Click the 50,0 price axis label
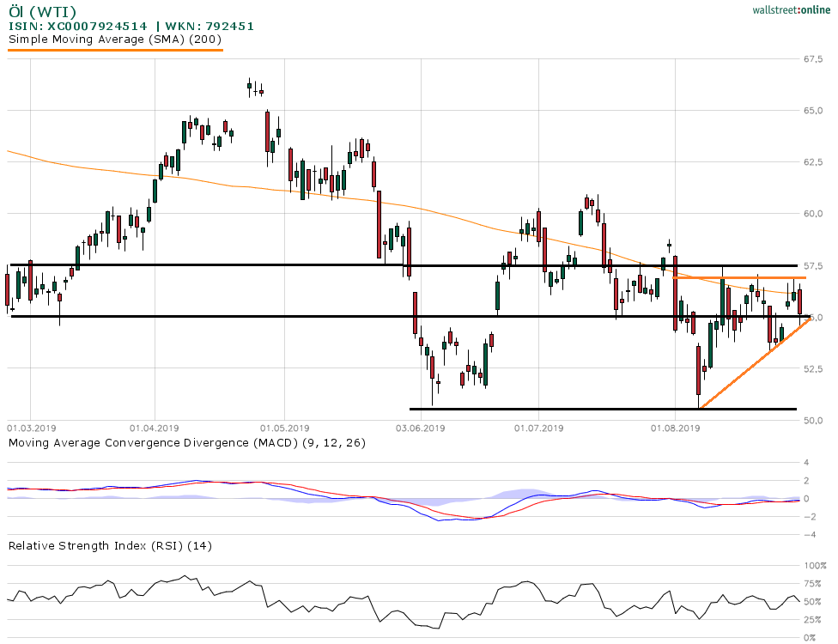 pyautogui.click(x=814, y=420)
